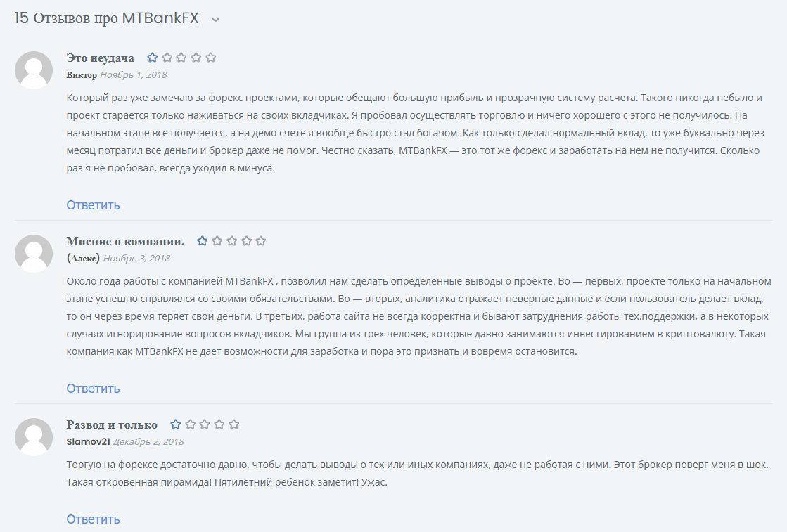Click Виктор's avatar image
Image resolution: width=787 pixels, height=532 pixels.
pyautogui.click(x=34, y=70)
